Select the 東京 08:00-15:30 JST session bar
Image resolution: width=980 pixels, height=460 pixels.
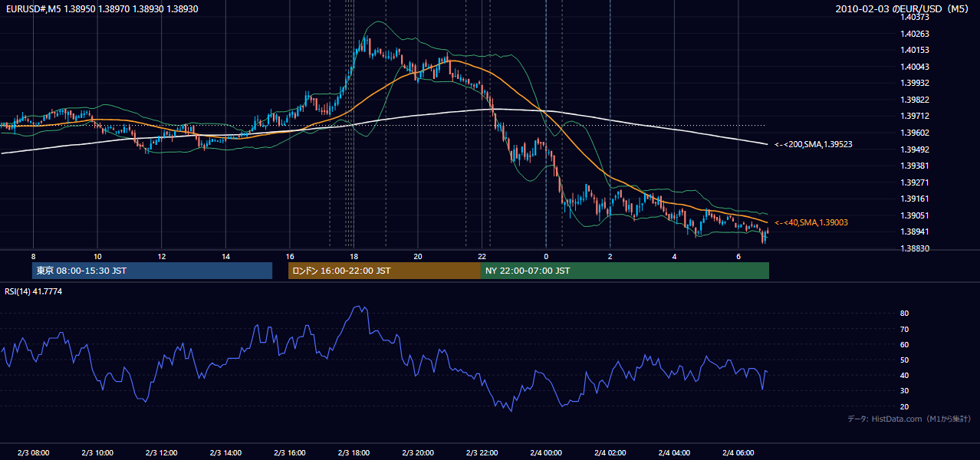[152, 271]
